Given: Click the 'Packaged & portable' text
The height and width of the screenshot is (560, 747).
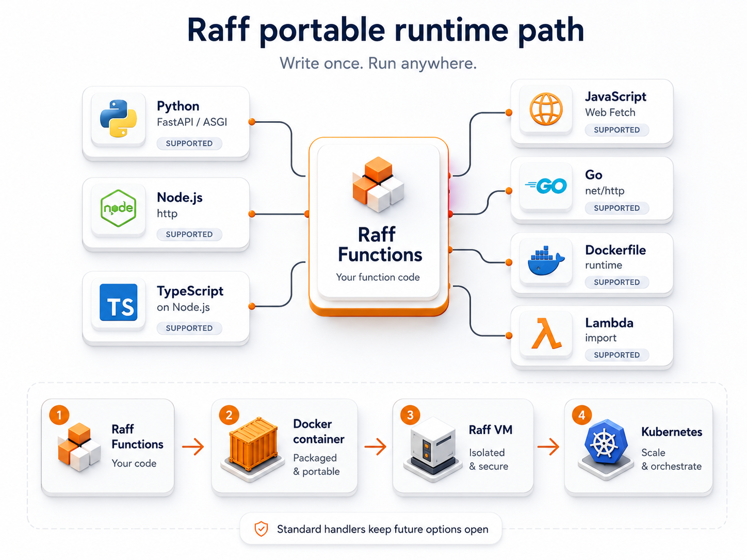Looking at the screenshot, I should [316, 465].
